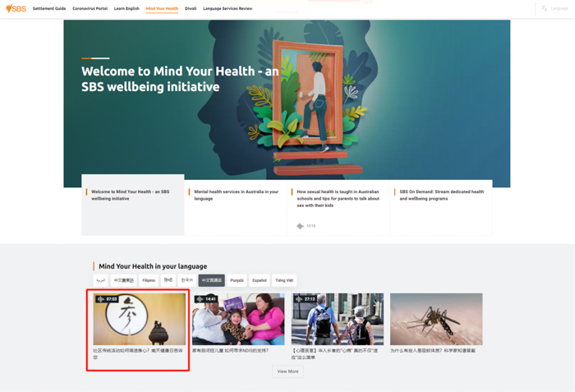Select the active Mandarin 中文普通话 language tab
Screen dimensions: 575x392
[x=212, y=280]
